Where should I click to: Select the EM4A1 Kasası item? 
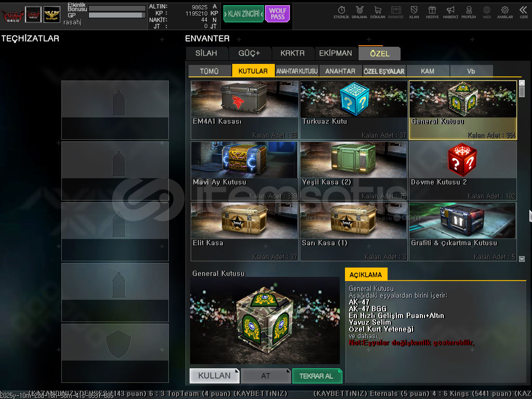click(x=245, y=110)
